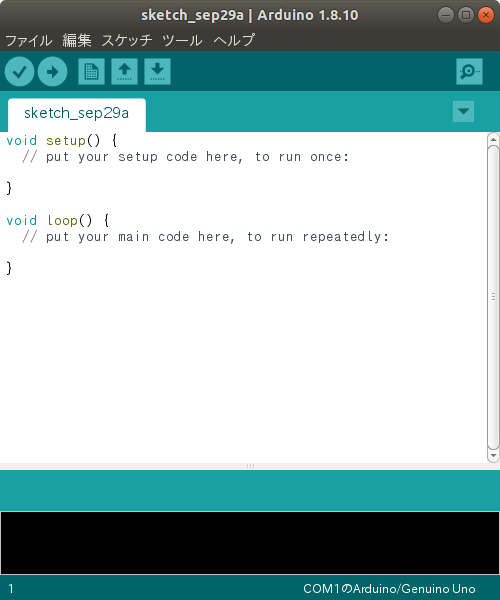Open the ヘルプ menu
This screenshot has width=500, height=600.
(234, 40)
